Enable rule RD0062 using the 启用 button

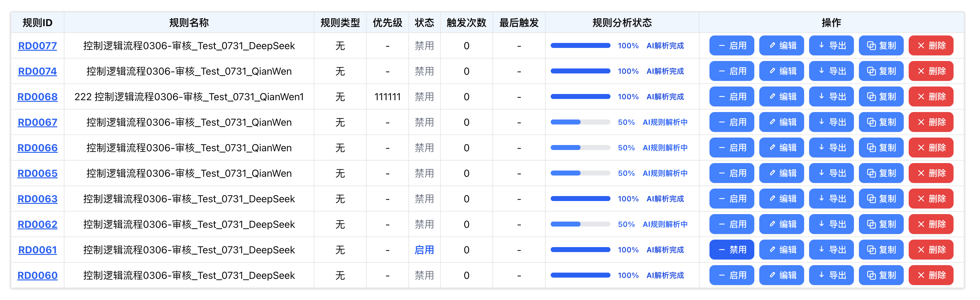pos(732,224)
